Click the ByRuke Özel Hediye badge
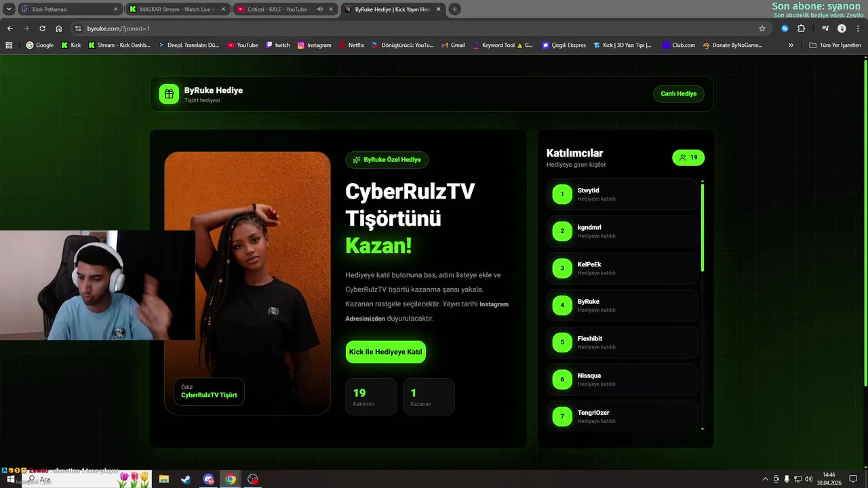 pyautogui.click(x=387, y=160)
